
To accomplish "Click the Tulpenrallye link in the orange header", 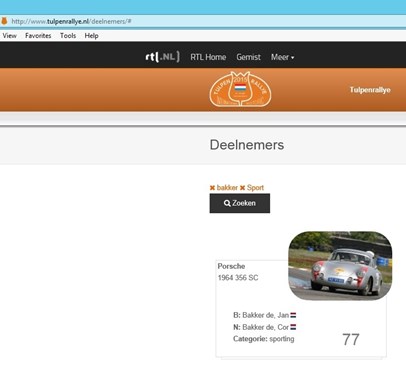I will (370, 90).
